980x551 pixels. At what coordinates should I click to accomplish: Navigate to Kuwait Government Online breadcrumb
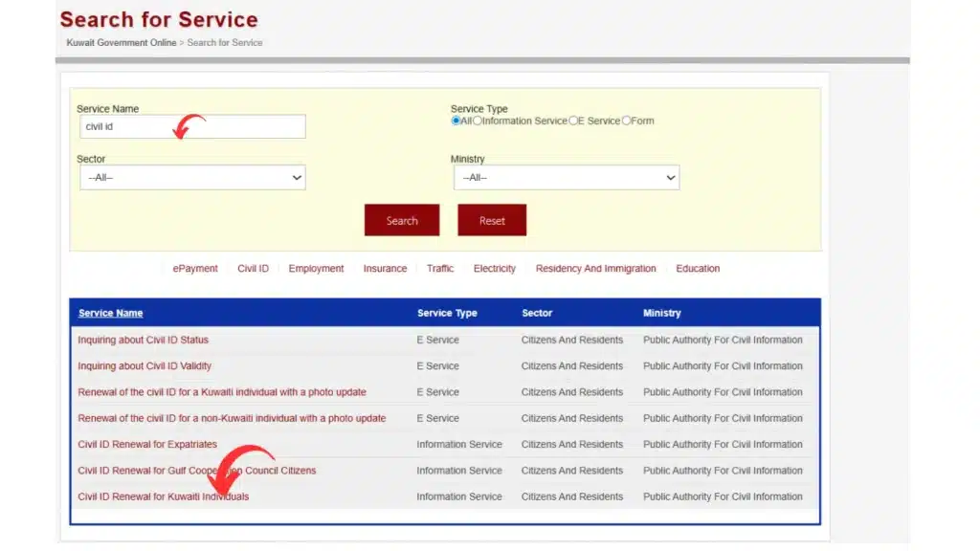pyautogui.click(x=120, y=42)
